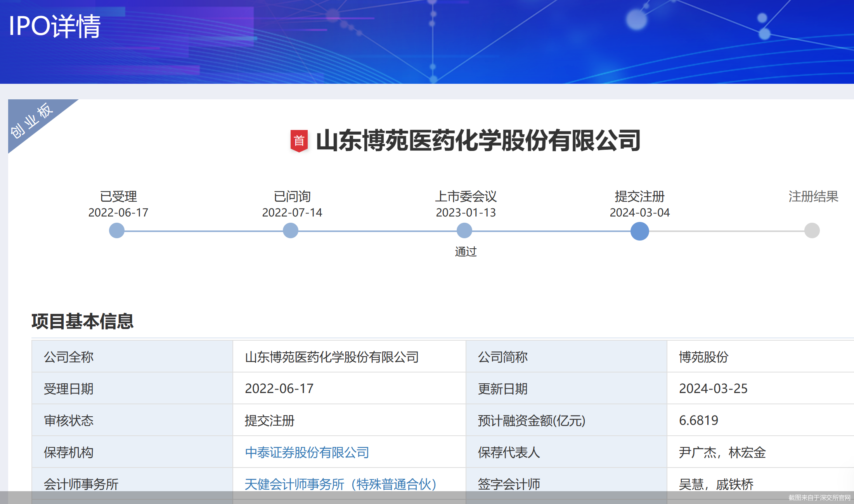Click the 保荐代表人 names 尹广杰，林宏金
854x504 pixels.
(722, 452)
